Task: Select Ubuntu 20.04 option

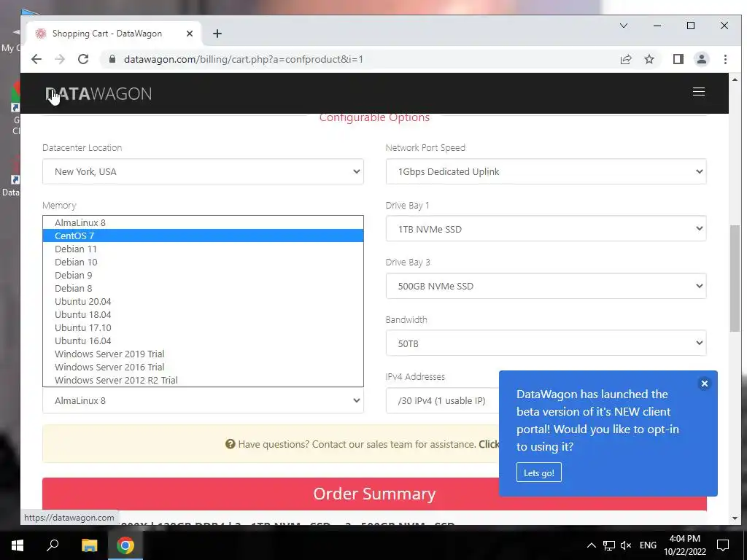Action: (203, 301)
